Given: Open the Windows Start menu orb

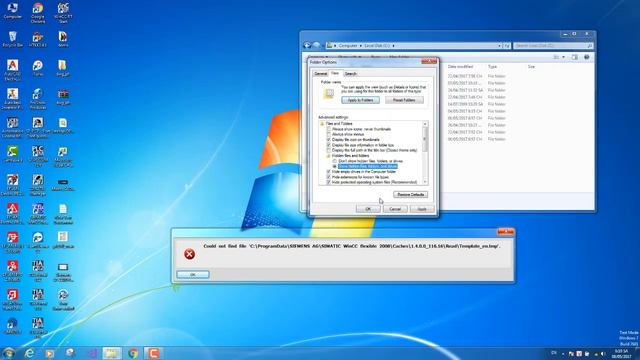Looking at the screenshot, I should point(9,353).
